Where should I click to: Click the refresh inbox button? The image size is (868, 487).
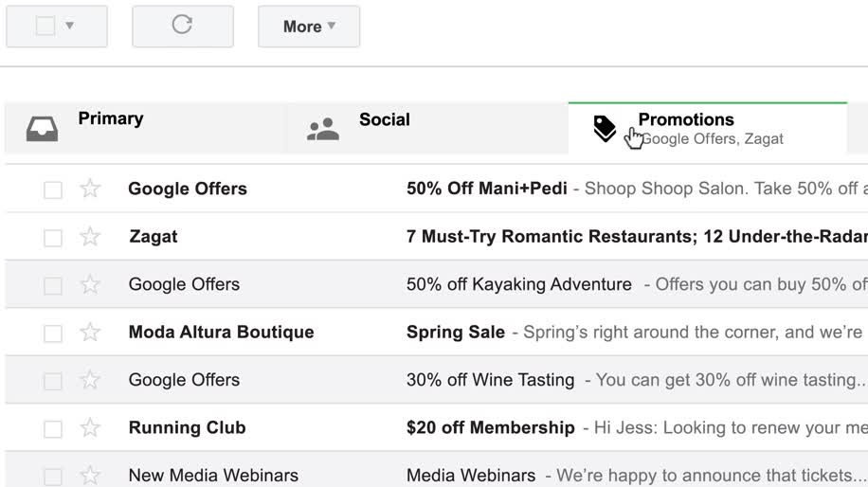tap(182, 26)
